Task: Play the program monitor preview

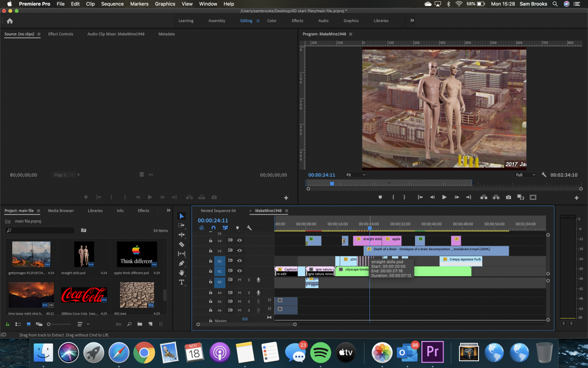Action: tap(444, 197)
